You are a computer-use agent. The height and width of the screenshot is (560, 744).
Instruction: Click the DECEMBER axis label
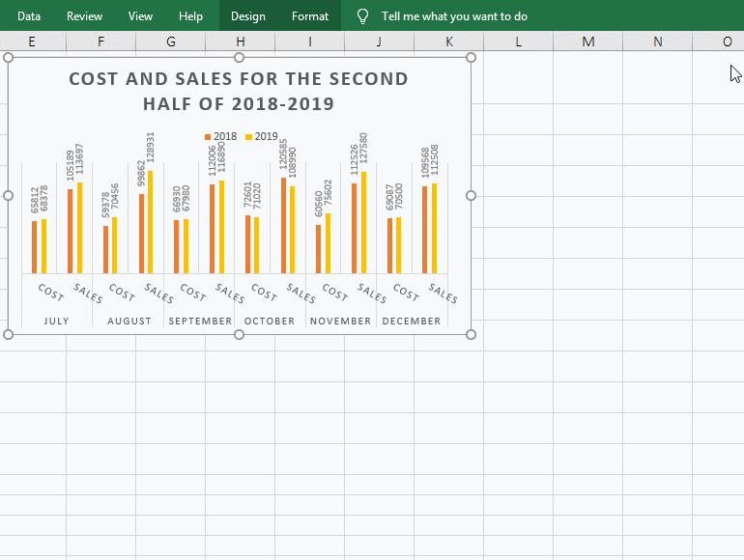[x=412, y=321]
